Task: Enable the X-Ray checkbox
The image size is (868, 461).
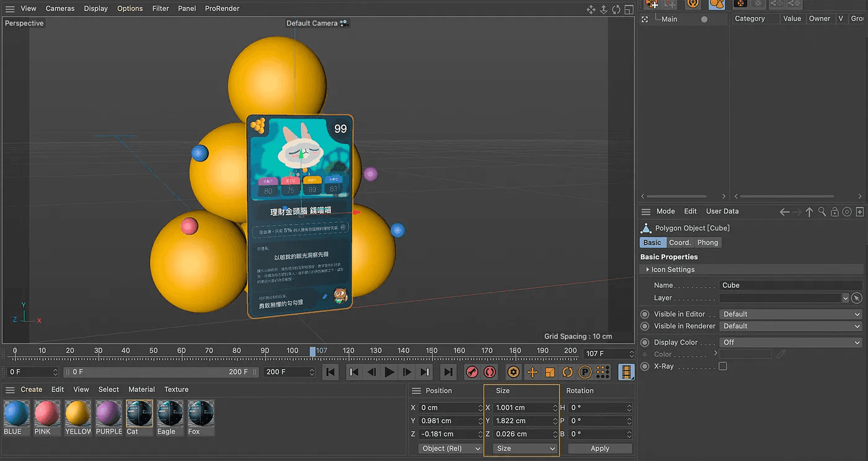Action: click(722, 367)
